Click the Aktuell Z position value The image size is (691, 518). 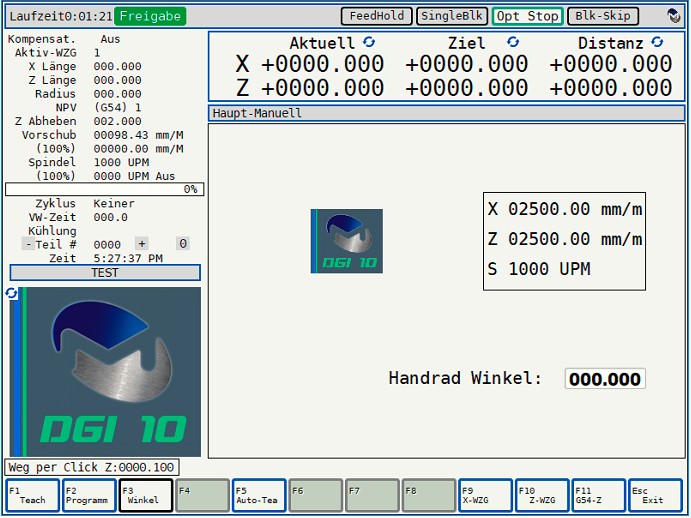(x=323, y=88)
